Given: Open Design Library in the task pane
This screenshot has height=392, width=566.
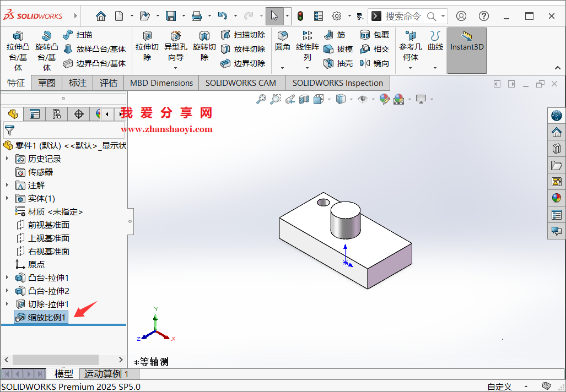Looking at the screenshot, I should [556, 148].
